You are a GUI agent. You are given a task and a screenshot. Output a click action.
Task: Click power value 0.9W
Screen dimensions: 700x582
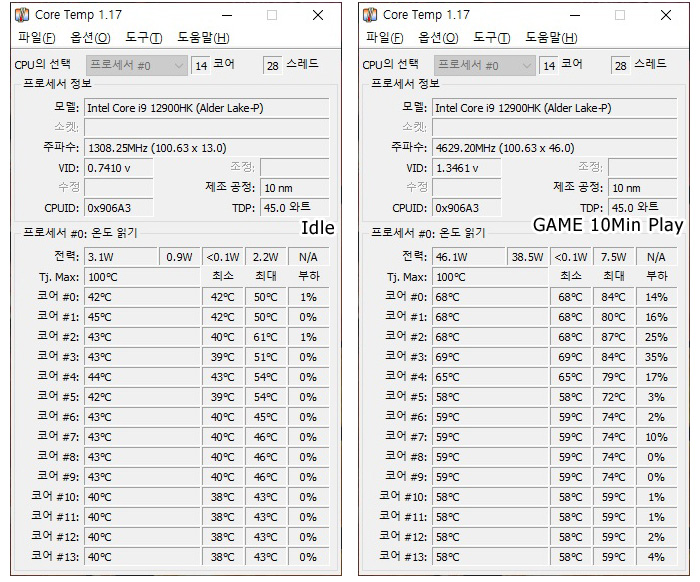tap(179, 257)
